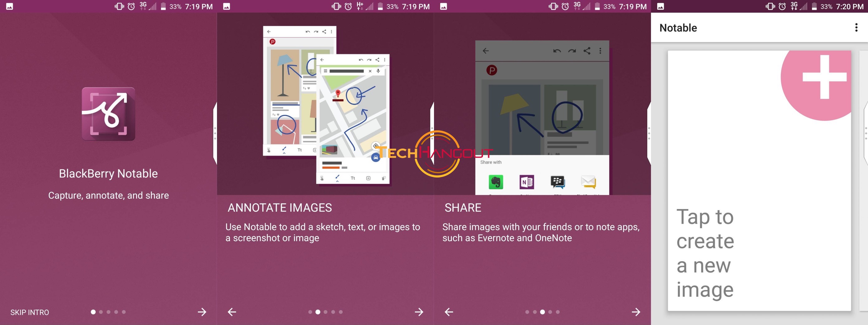Tap H+ network indicator on Annotate Images status bar
Viewport: 868px width, 325px height.
pos(360,6)
